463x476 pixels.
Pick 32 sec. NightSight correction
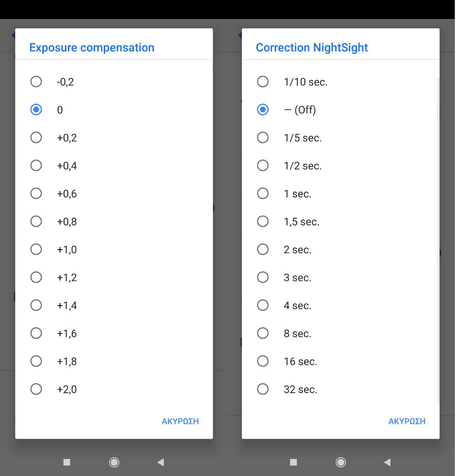263,389
